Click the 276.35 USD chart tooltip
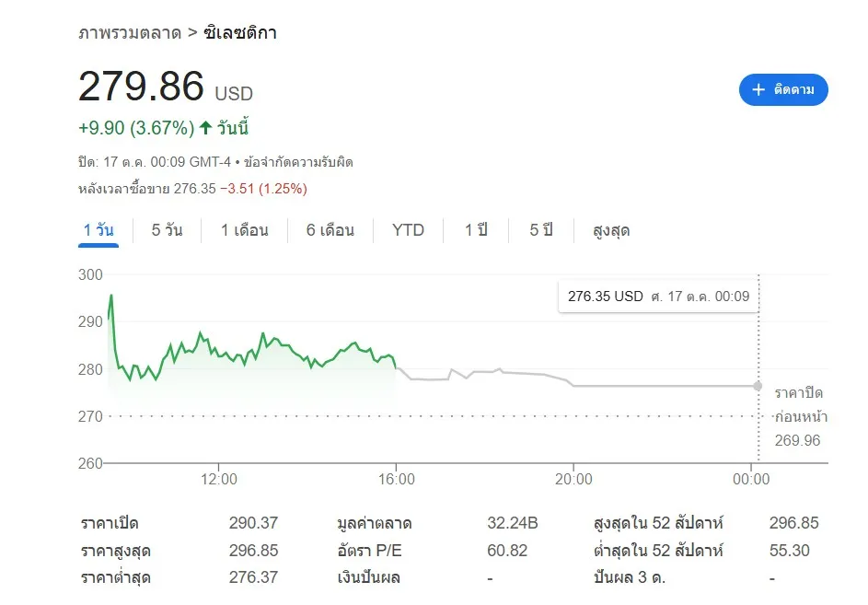868x605 pixels. point(658,297)
